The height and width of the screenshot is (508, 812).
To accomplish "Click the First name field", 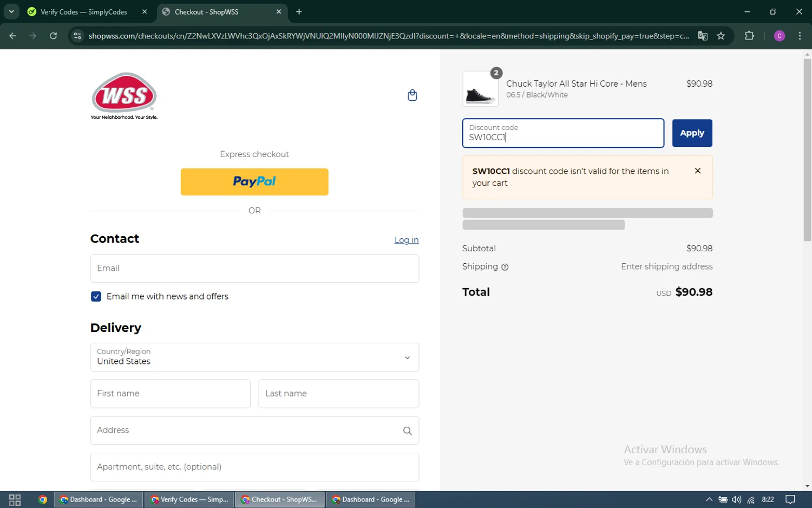I will click(171, 394).
